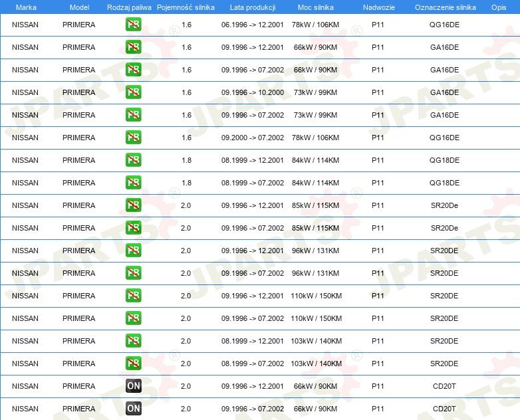Select date range 09.1996 -> 10.2000
Screen dimensions: 520x420
coord(253,92)
